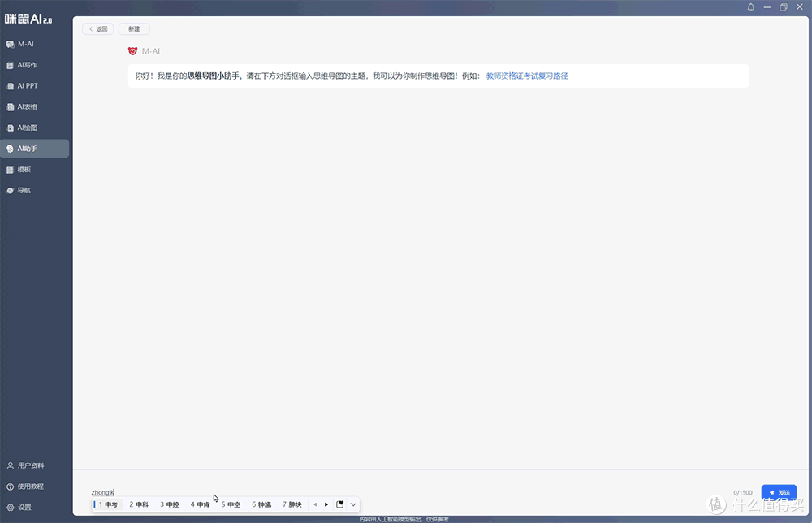
Task: Select AI助手 in the sidebar
Action: tap(34, 149)
